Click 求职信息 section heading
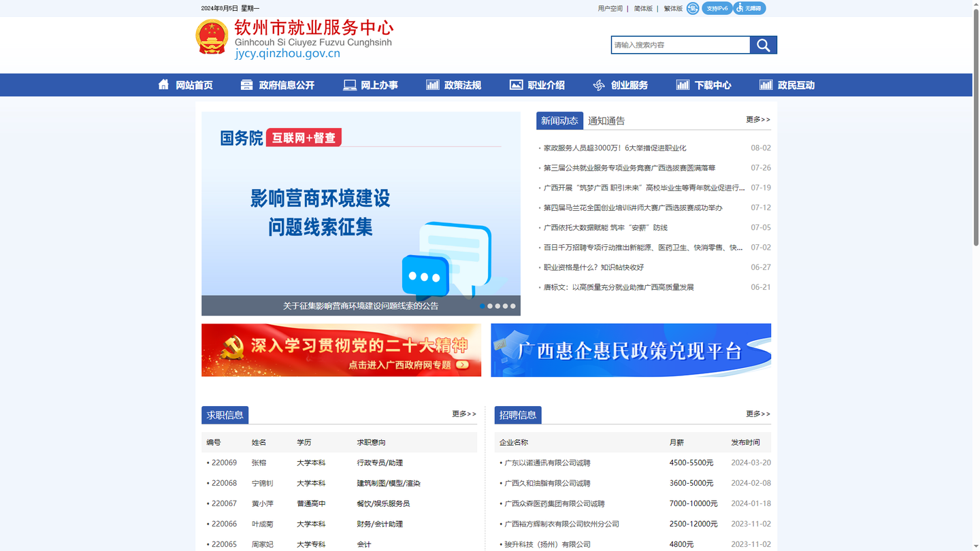The width and height of the screenshot is (980, 551). pyautogui.click(x=225, y=415)
